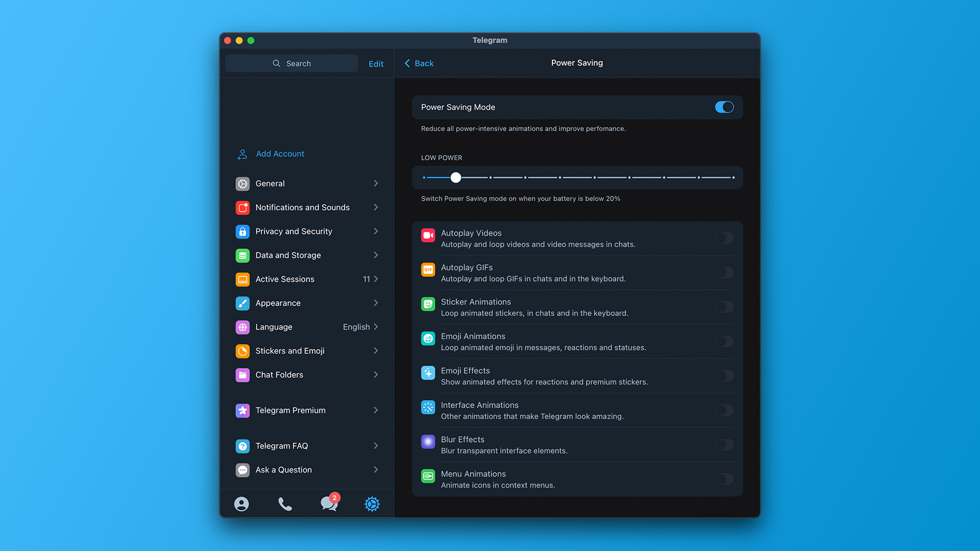This screenshot has width=980, height=551.
Task: Click the Sticker Animations icon
Action: click(x=428, y=306)
